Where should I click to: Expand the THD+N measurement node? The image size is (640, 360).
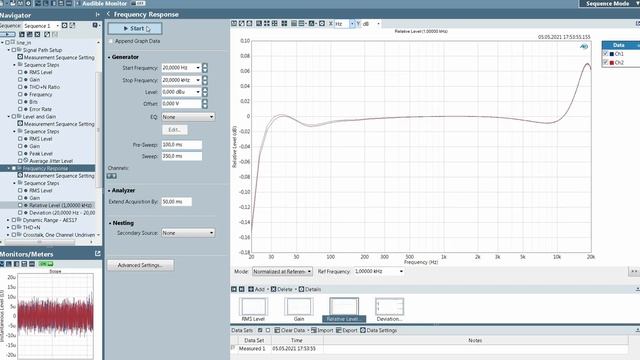point(8,227)
